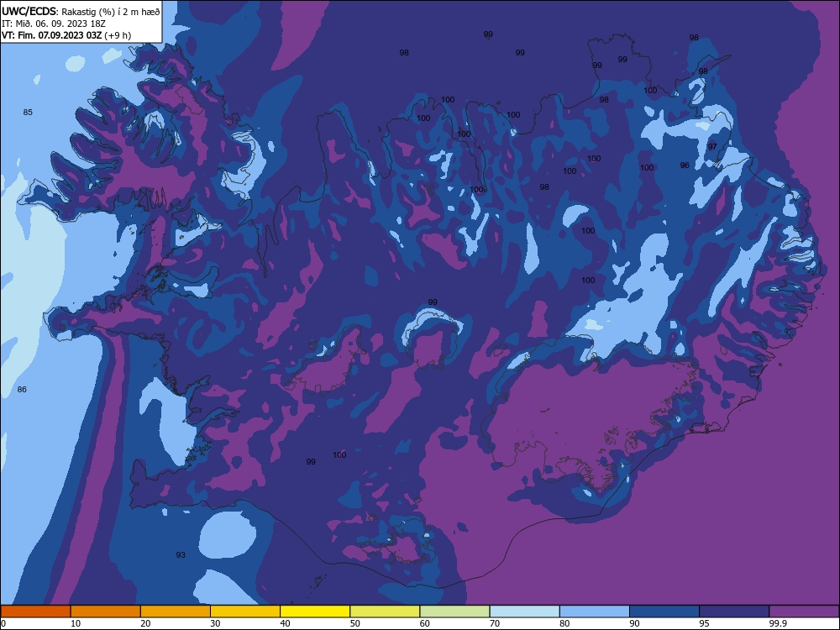Select the medium blue 90–95 legend swatch
The width and height of the screenshot is (840, 630).
click(664, 612)
